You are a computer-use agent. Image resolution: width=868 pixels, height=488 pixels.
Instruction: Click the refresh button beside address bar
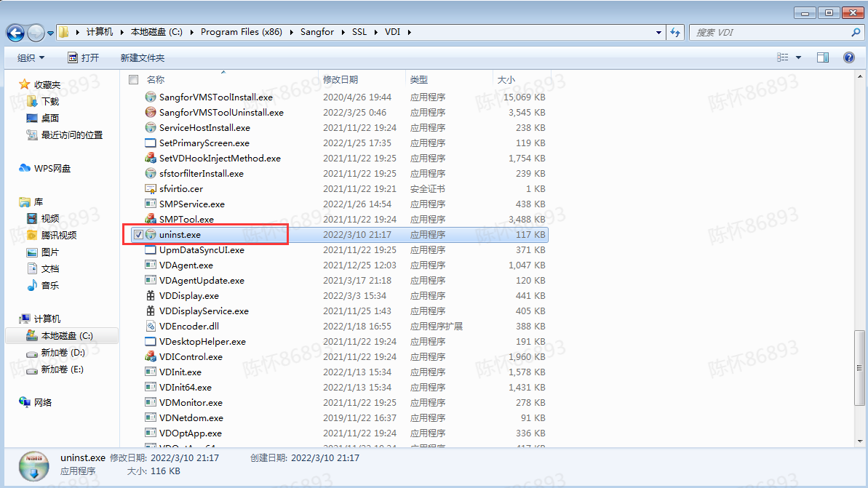(x=675, y=32)
